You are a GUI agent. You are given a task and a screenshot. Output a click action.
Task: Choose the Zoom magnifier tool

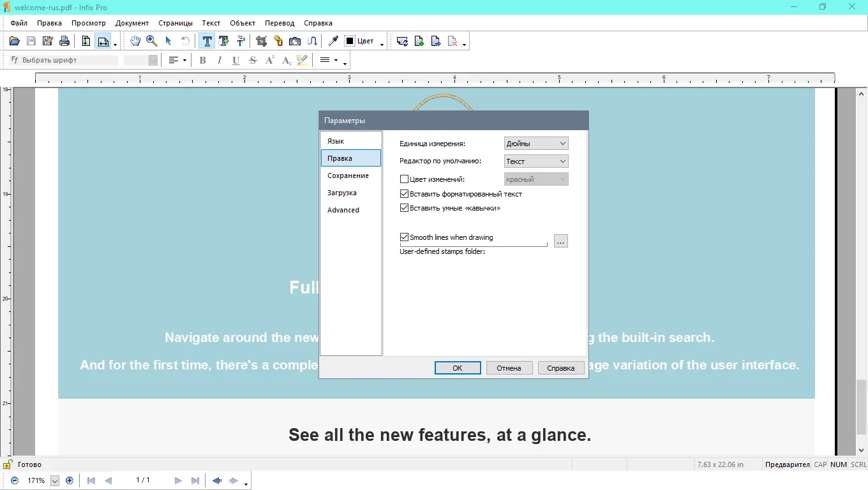[x=151, y=41]
